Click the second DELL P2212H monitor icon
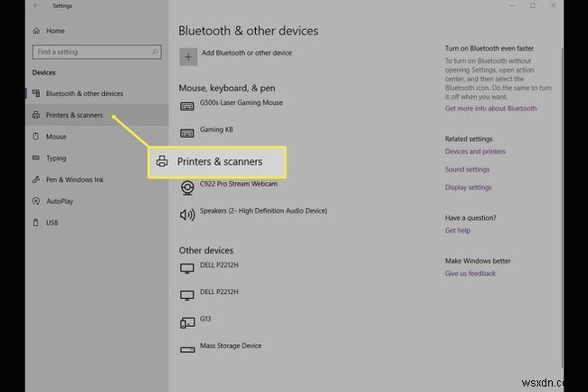The width and height of the screenshot is (588, 392). tap(186, 295)
